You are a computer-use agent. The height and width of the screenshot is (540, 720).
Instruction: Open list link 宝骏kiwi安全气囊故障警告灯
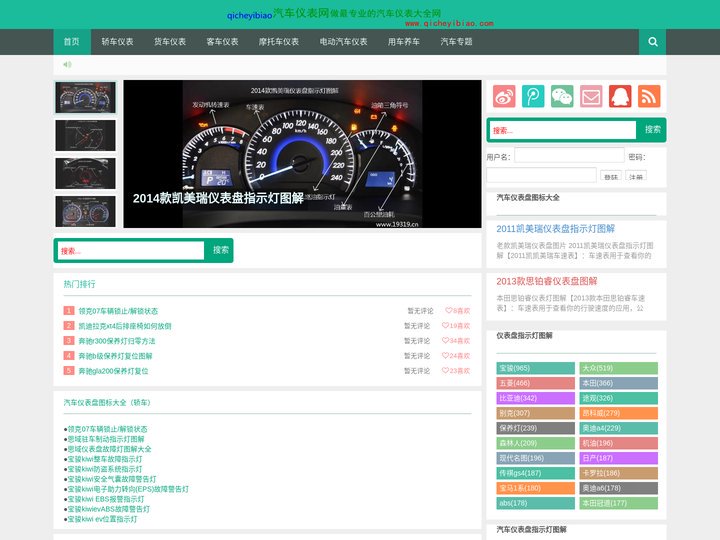pyautogui.click(x=112, y=479)
